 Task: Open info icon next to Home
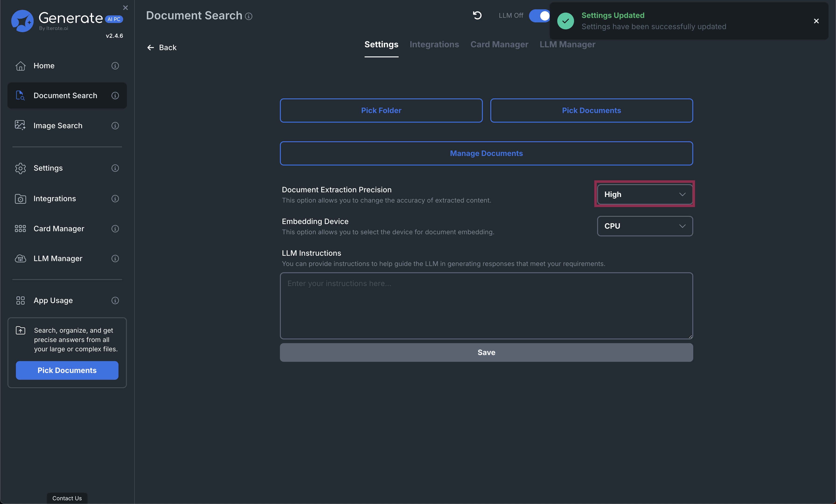(x=115, y=66)
